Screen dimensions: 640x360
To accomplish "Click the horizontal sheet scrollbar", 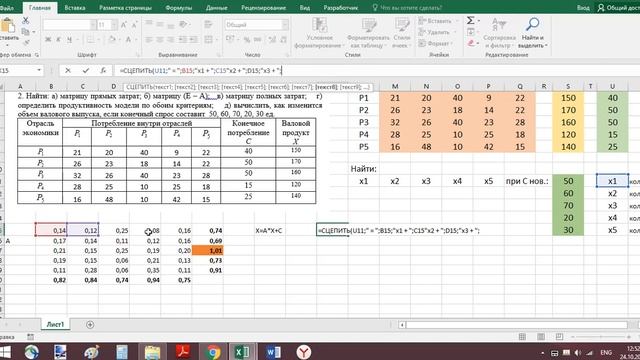I will 516,325.
